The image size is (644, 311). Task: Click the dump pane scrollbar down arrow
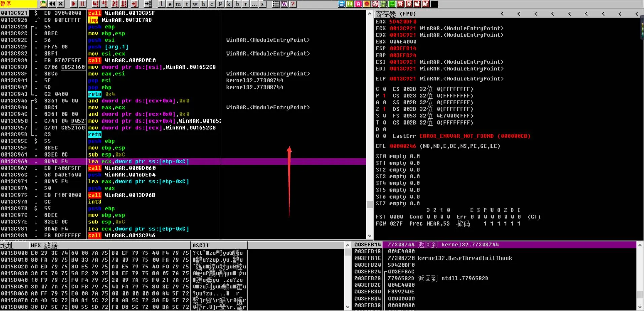(x=348, y=307)
